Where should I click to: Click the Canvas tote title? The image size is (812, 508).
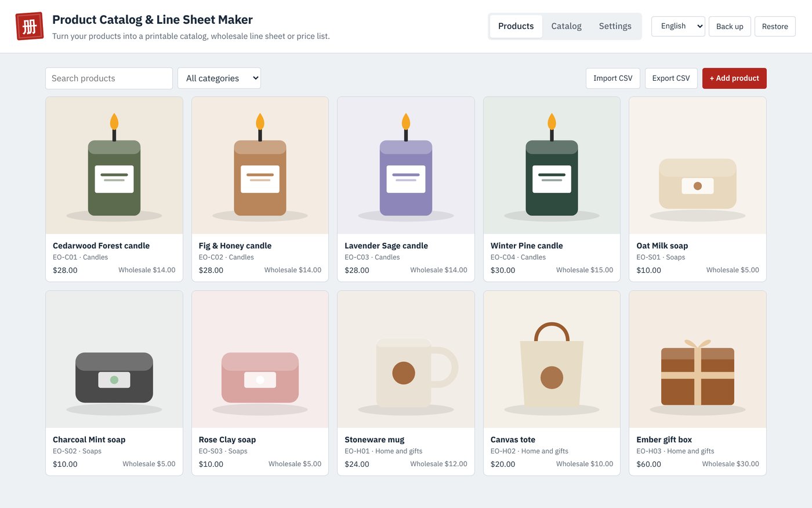pyautogui.click(x=513, y=439)
